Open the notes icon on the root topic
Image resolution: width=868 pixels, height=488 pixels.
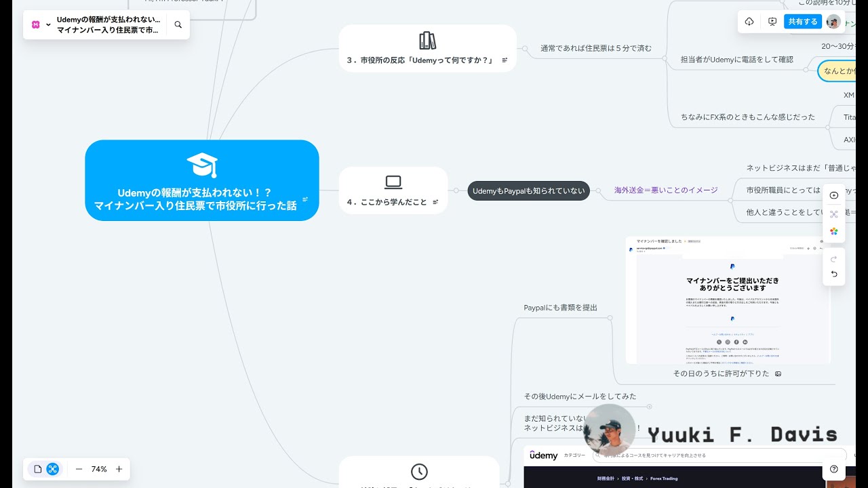(x=305, y=199)
